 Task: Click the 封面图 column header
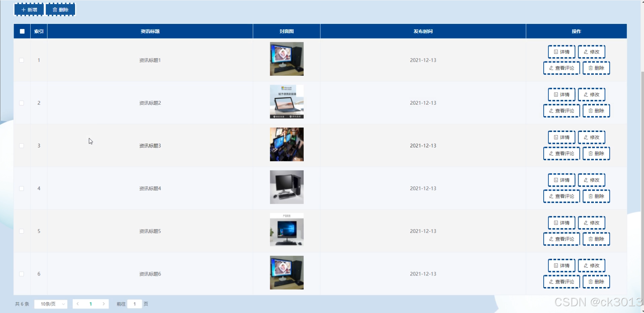coord(287,31)
